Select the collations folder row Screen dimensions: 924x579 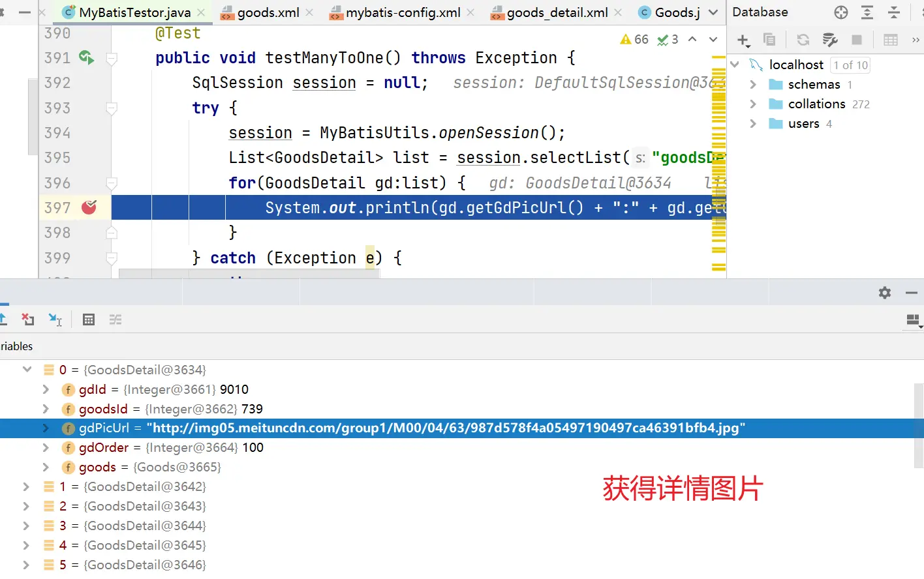pyautogui.click(x=825, y=104)
